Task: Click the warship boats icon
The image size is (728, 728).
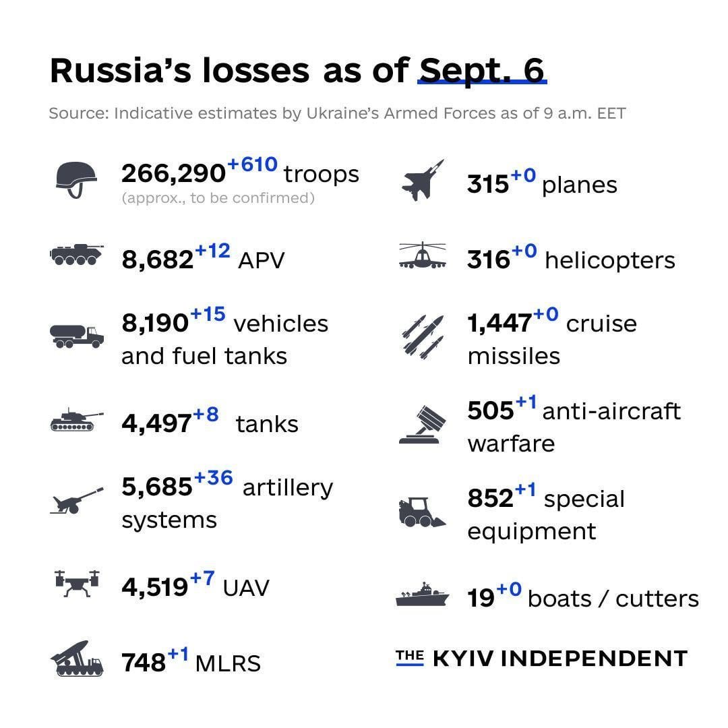Action: [x=423, y=595]
